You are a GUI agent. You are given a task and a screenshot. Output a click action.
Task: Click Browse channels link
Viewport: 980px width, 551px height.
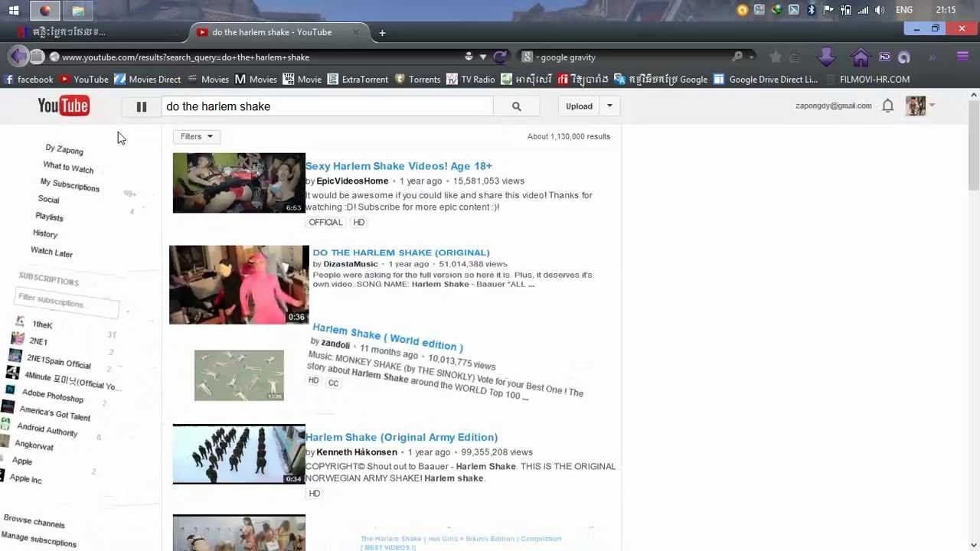click(34, 522)
